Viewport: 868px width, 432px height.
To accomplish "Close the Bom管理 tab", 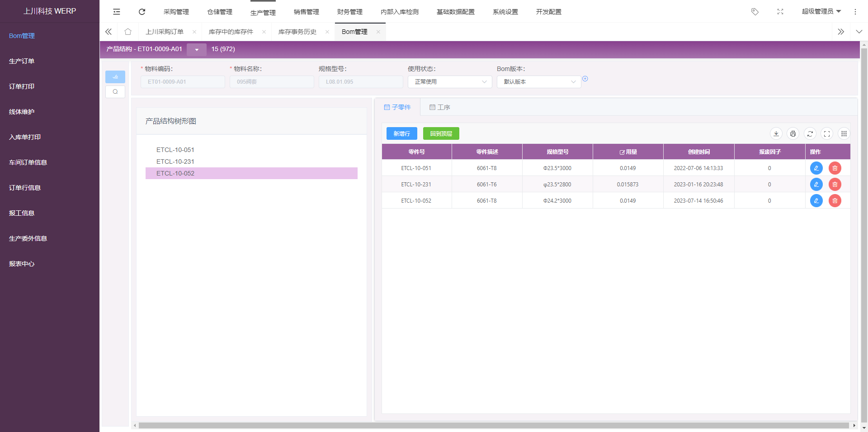I will (x=378, y=32).
